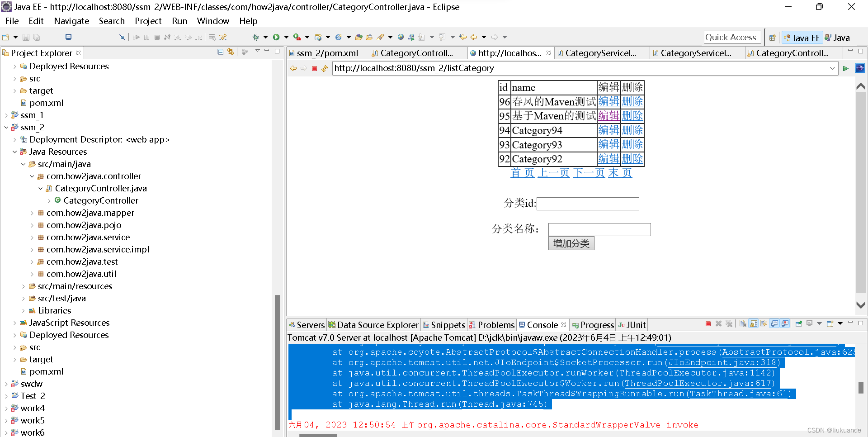Click the Clear Console icon

pos(743,324)
